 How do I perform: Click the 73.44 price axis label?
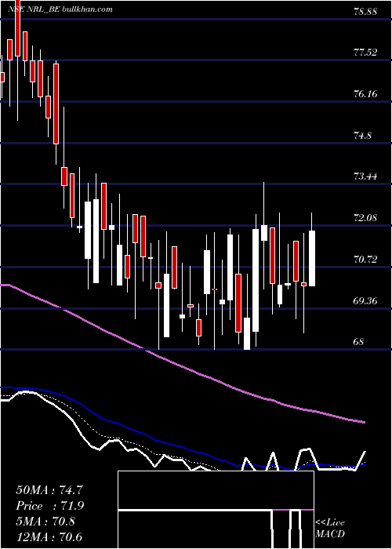pos(365,176)
